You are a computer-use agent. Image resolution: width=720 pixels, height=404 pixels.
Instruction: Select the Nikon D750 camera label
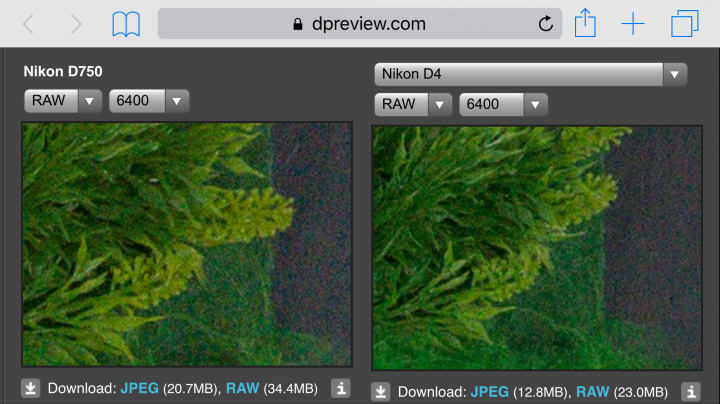(63, 71)
